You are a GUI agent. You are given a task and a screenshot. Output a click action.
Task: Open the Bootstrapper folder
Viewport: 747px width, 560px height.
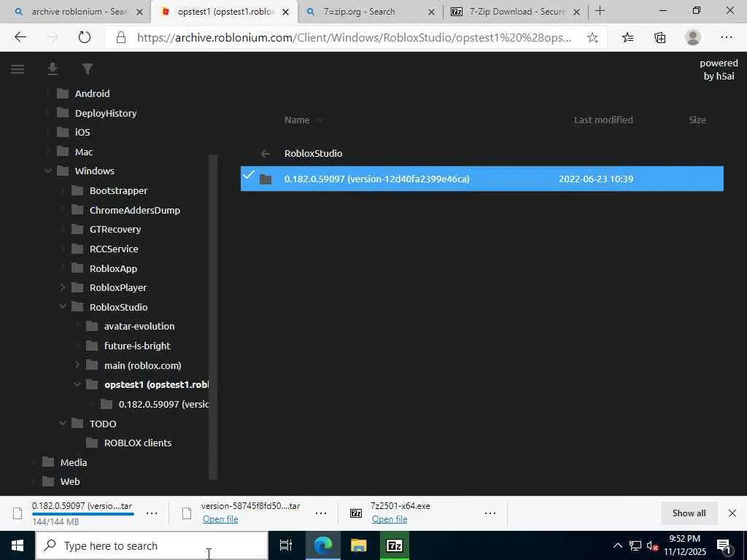118,190
